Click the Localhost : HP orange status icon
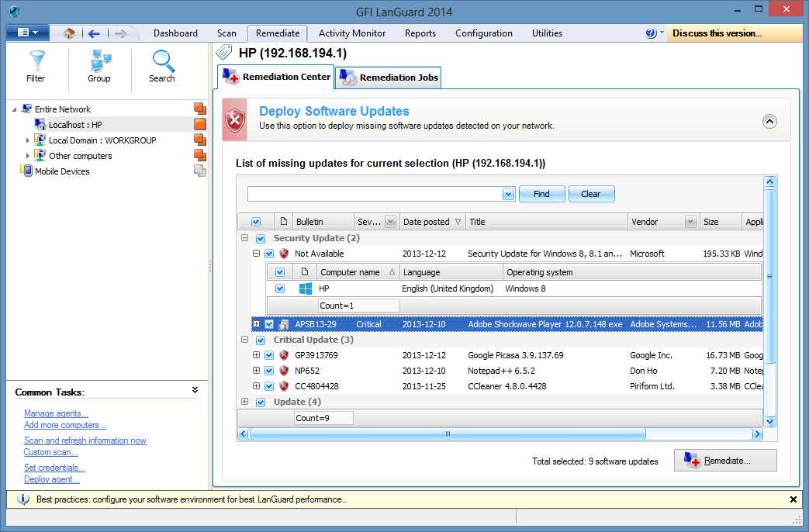 click(x=200, y=124)
